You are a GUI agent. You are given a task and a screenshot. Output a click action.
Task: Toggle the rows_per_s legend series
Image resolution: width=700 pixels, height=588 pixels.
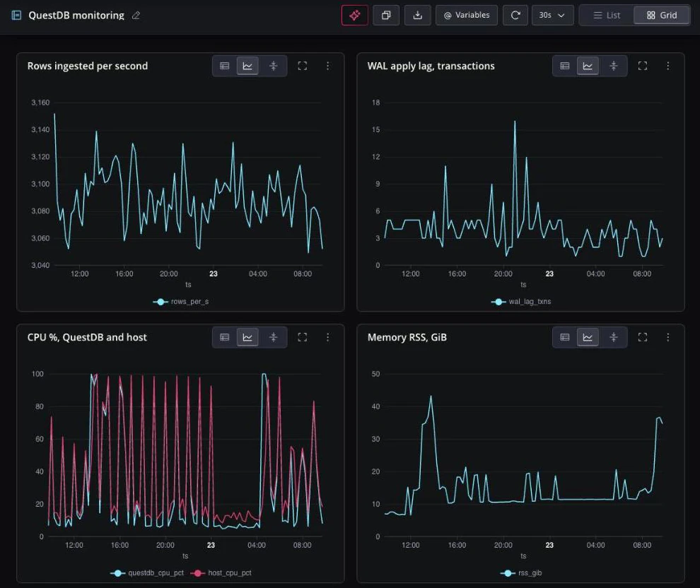[x=181, y=302]
